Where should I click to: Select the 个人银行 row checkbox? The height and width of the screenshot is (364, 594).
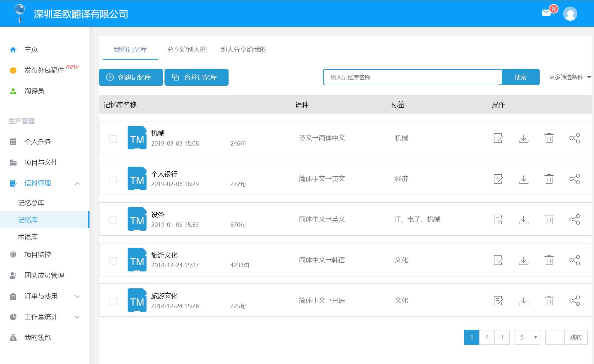point(113,179)
